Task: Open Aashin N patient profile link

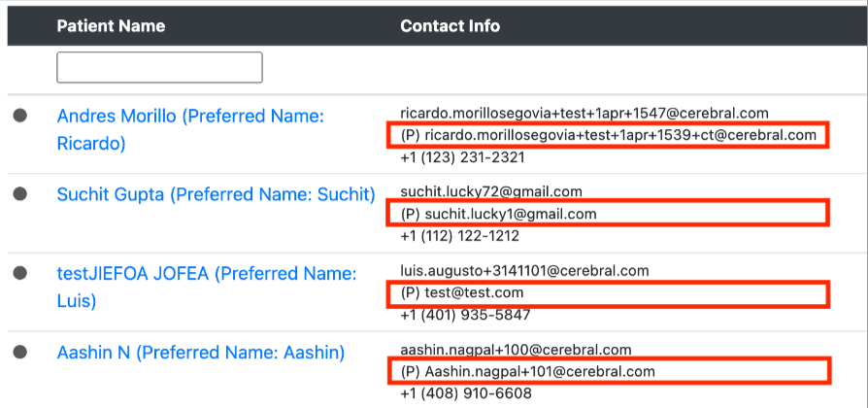Action: click(201, 352)
